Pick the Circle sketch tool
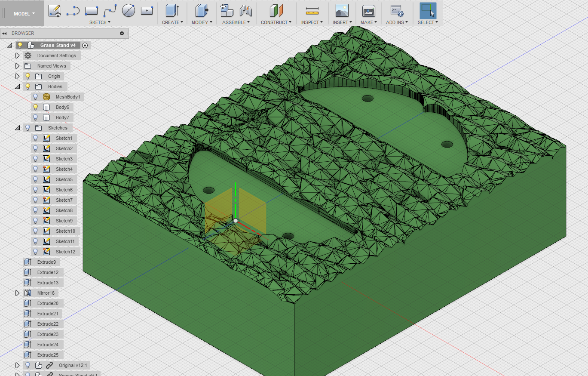This screenshot has height=376, width=588. tap(129, 11)
